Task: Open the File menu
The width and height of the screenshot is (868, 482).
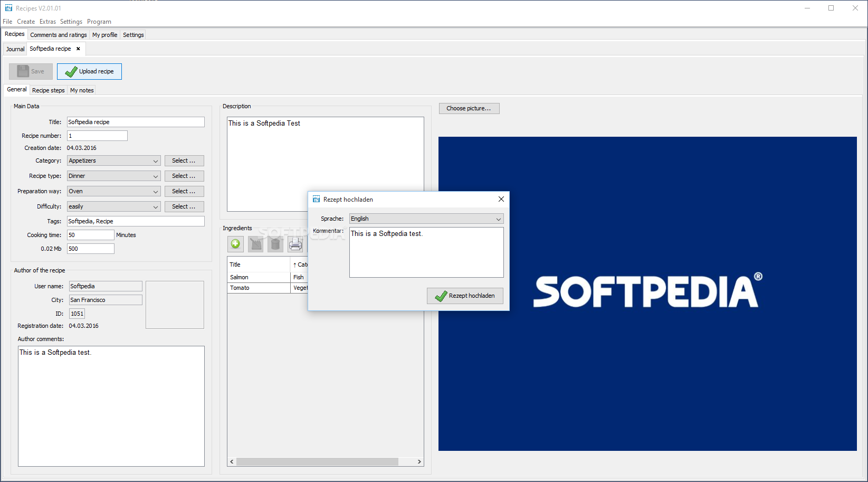Action: click(x=7, y=22)
